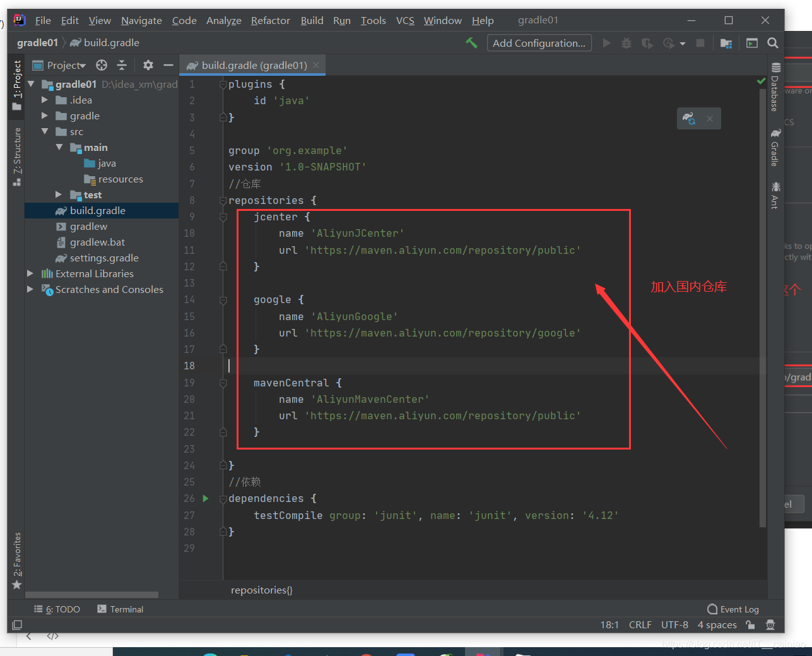The image size is (812, 656).
Task: Click the read-only lock icon
Action: pyautogui.click(x=750, y=624)
